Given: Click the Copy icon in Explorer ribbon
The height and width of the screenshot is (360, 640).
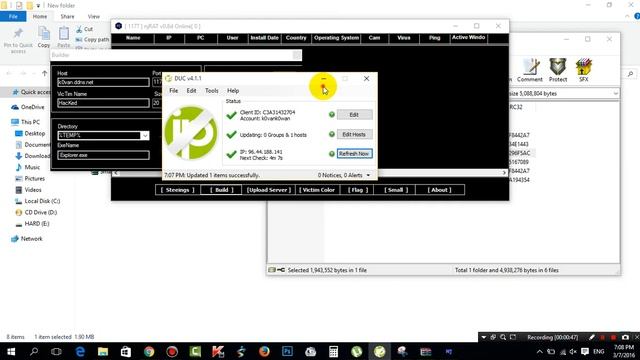Looking at the screenshot, I should pyautogui.click(x=44, y=33).
